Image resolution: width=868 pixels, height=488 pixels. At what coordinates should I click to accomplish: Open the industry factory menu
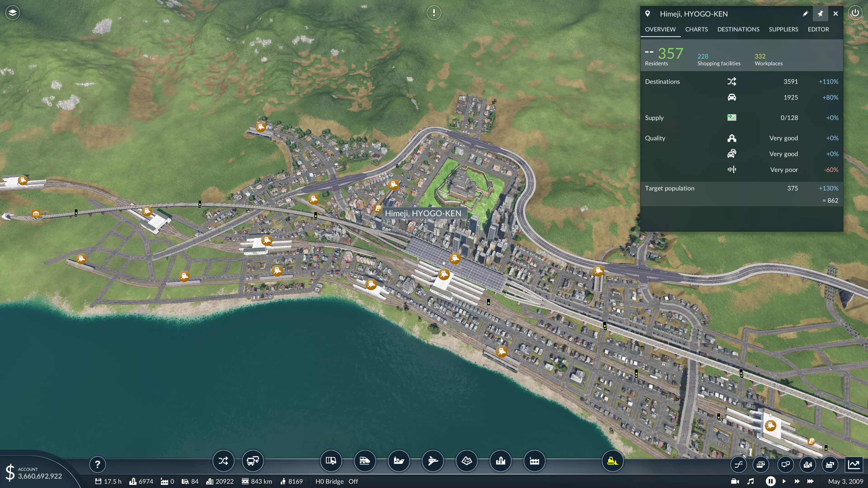534,461
